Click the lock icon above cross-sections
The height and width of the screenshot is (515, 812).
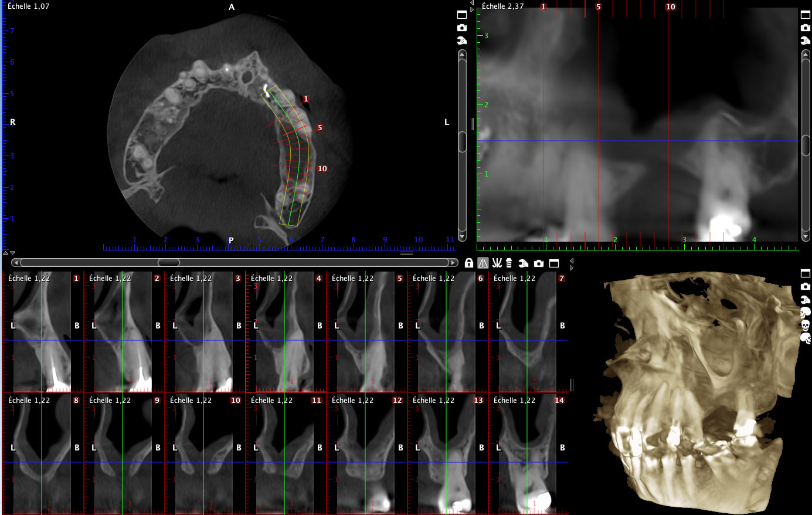(x=468, y=263)
